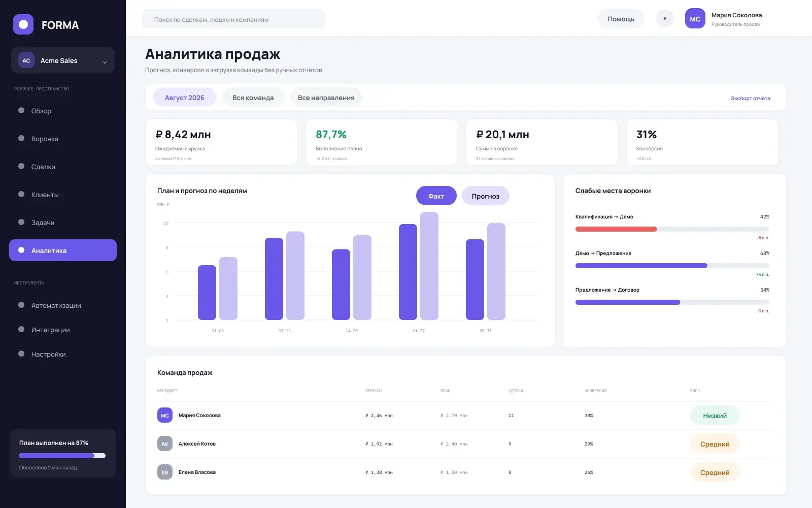The image size is (812, 508).
Task: Click the FORMA logo icon
Action: click(x=23, y=24)
